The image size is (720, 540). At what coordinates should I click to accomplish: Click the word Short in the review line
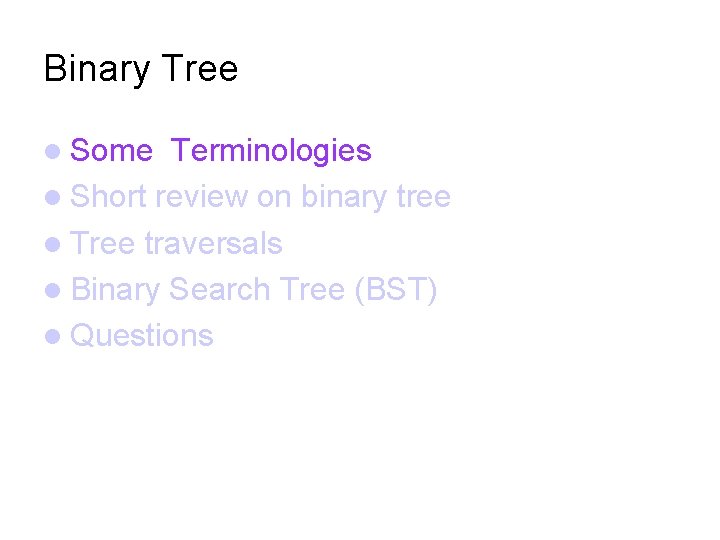(108, 197)
